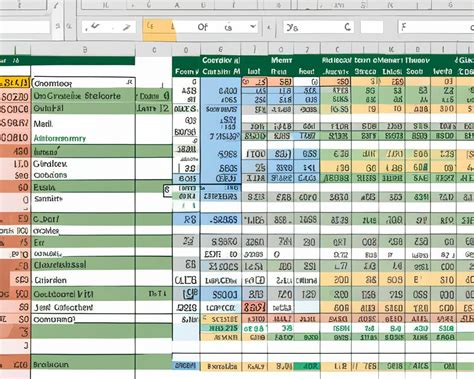Select the green cell labeled 'Err'
This screenshot has height=379, width=474.
click(83, 243)
